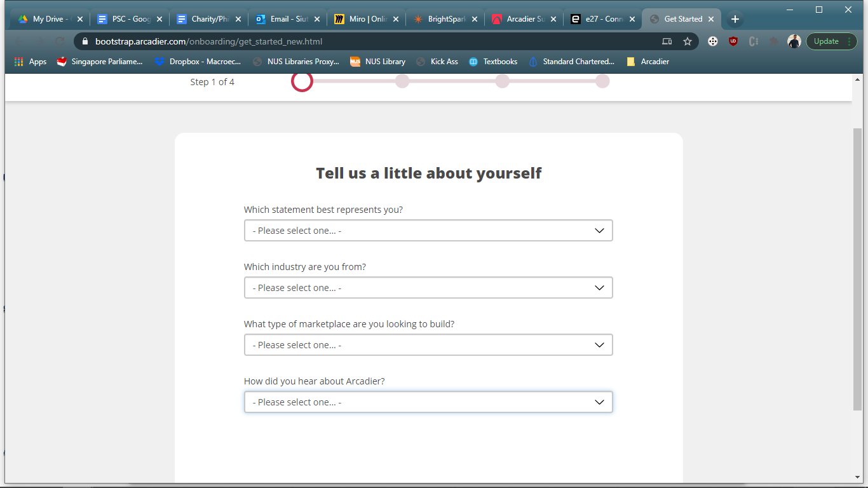Click the third step circle in progress bar
868x488 pixels.
(x=503, y=81)
